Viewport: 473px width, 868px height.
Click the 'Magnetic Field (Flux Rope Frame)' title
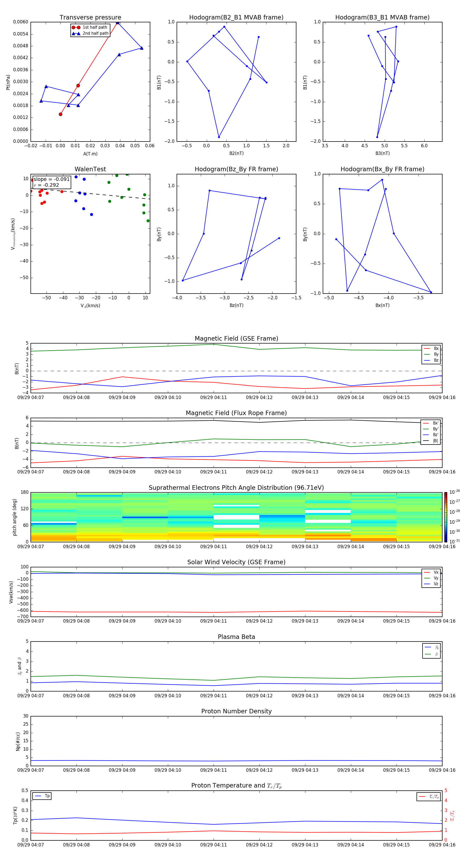236,413
